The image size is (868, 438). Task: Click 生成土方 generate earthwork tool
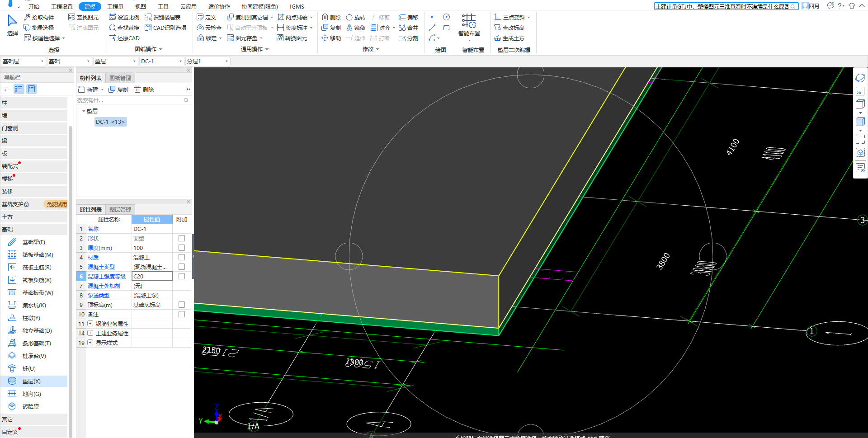coord(509,38)
